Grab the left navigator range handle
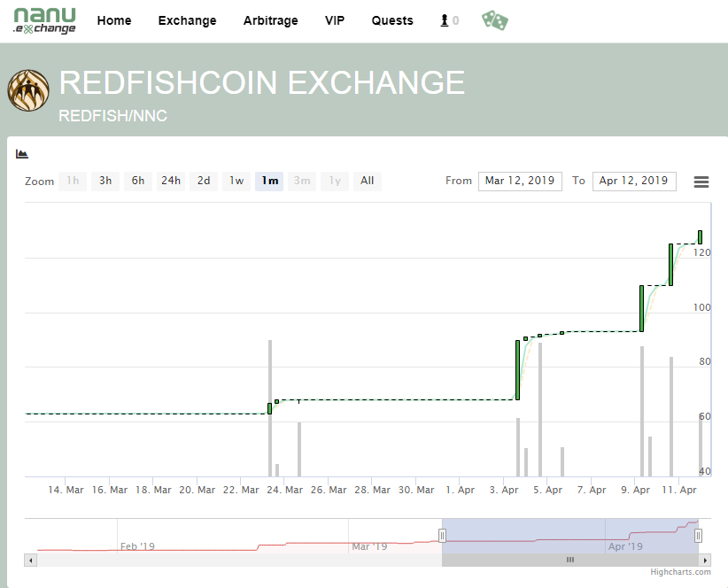Image resolution: width=728 pixels, height=588 pixels. click(443, 536)
